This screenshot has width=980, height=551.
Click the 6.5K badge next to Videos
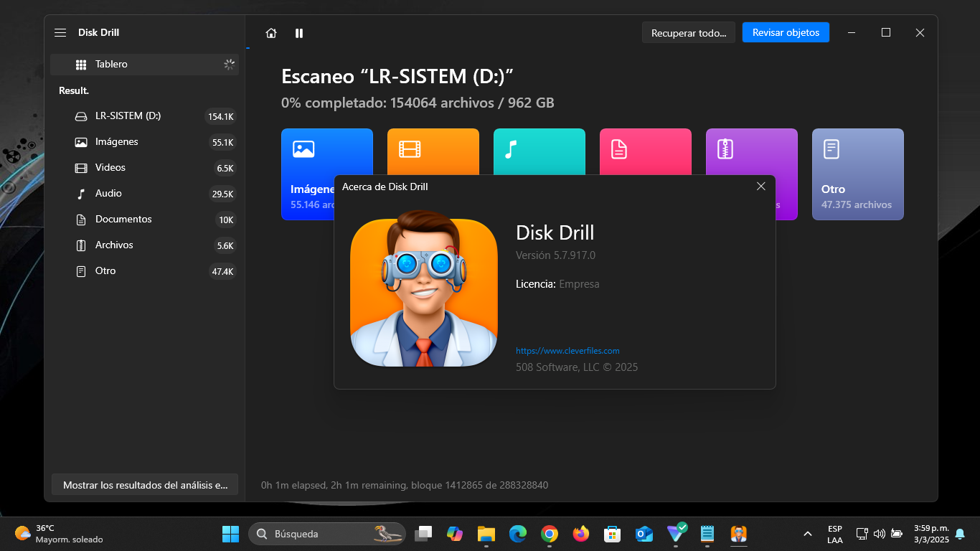(x=225, y=169)
